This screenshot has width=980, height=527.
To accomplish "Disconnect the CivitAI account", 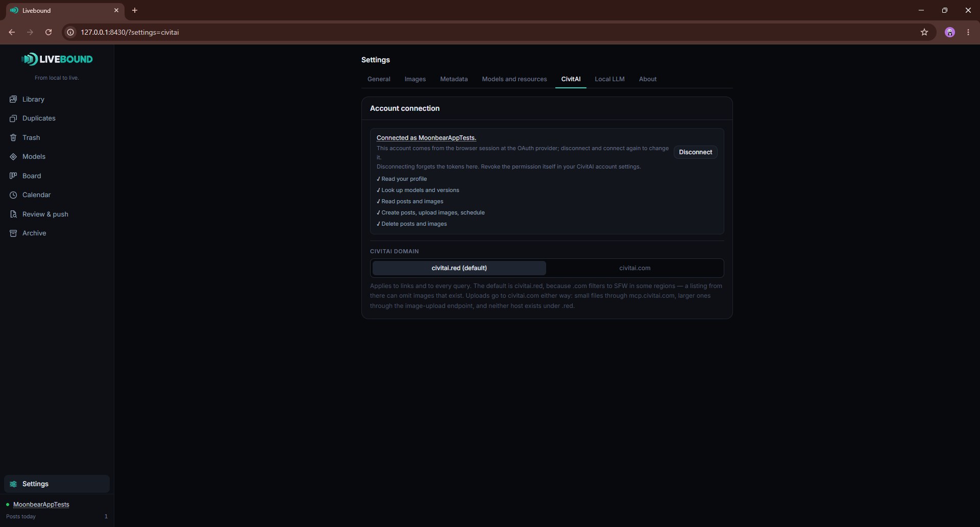I will (695, 152).
